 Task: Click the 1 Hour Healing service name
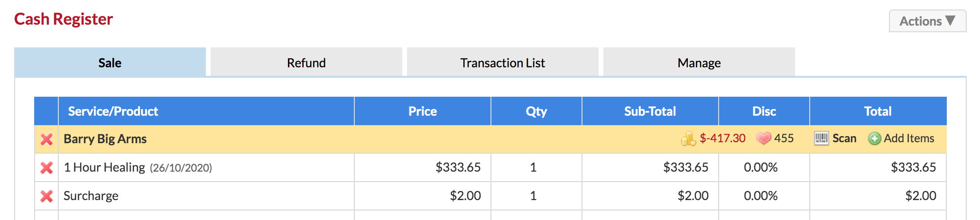(x=104, y=167)
